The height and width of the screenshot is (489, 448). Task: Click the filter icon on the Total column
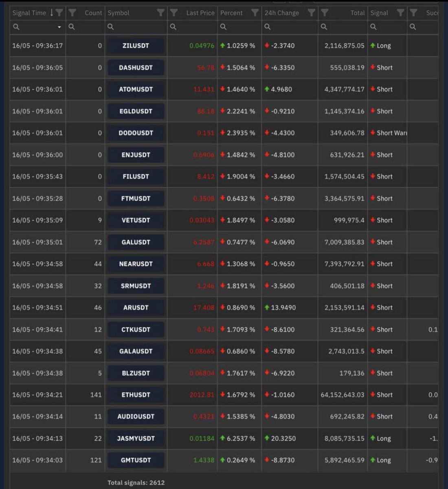tap(324, 13)
